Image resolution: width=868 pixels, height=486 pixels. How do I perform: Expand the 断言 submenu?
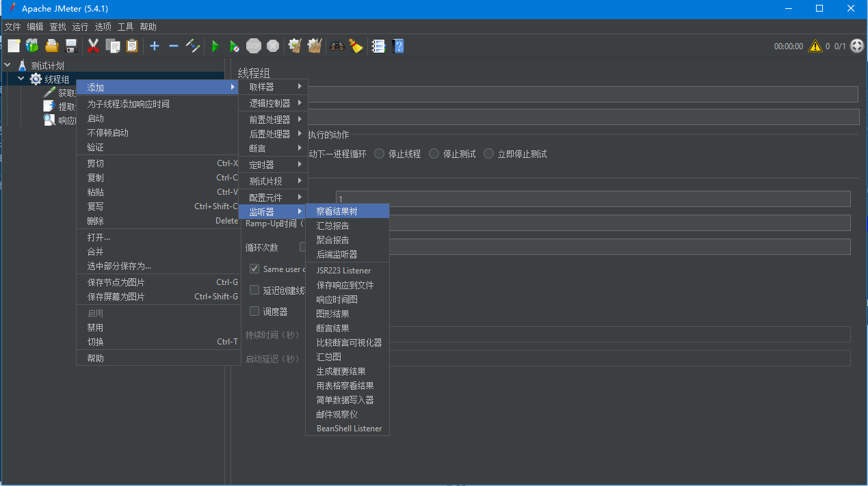tap(273, 148)
